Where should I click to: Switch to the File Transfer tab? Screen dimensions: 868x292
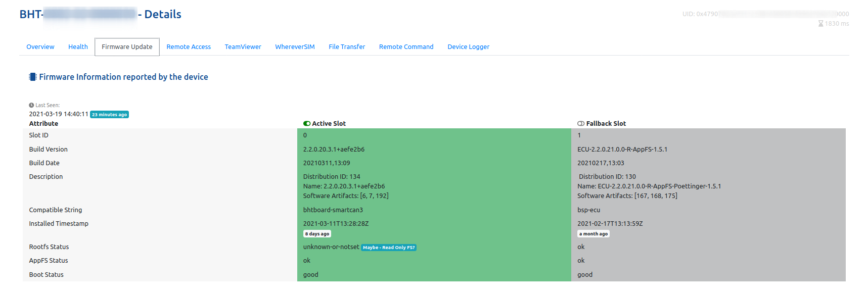click(x=347, y=47)
